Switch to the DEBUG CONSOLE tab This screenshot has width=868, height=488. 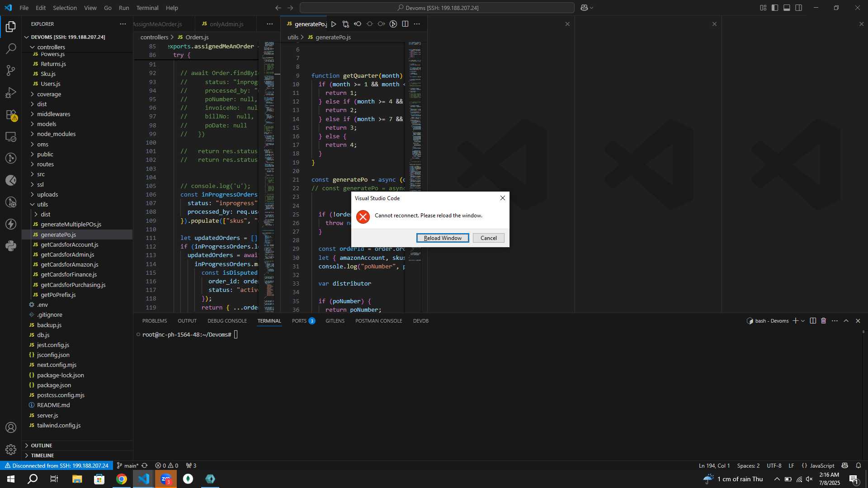point(227,321)
